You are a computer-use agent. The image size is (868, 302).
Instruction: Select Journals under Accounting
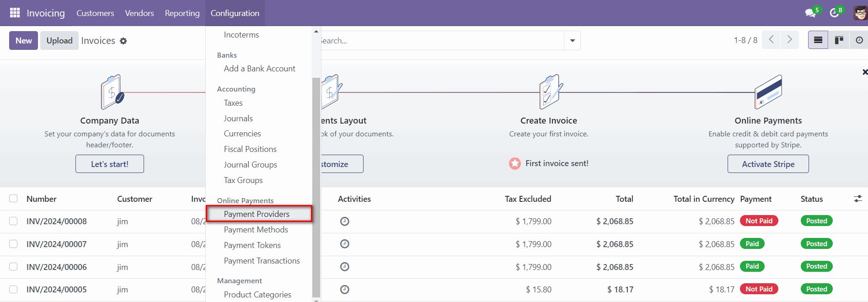coord(238,119)
